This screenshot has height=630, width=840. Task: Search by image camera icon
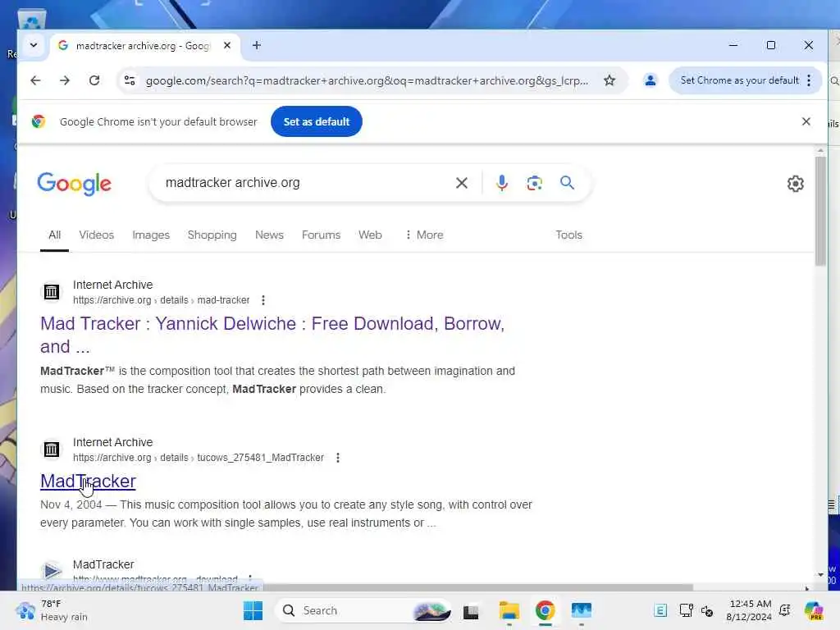click(x=534, y=183)
